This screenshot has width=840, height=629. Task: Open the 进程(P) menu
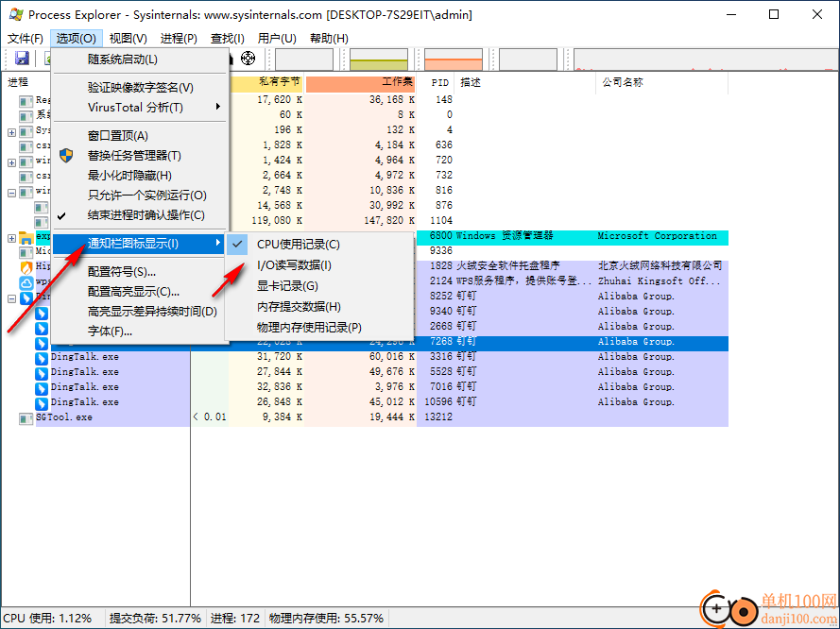(179, 39)
